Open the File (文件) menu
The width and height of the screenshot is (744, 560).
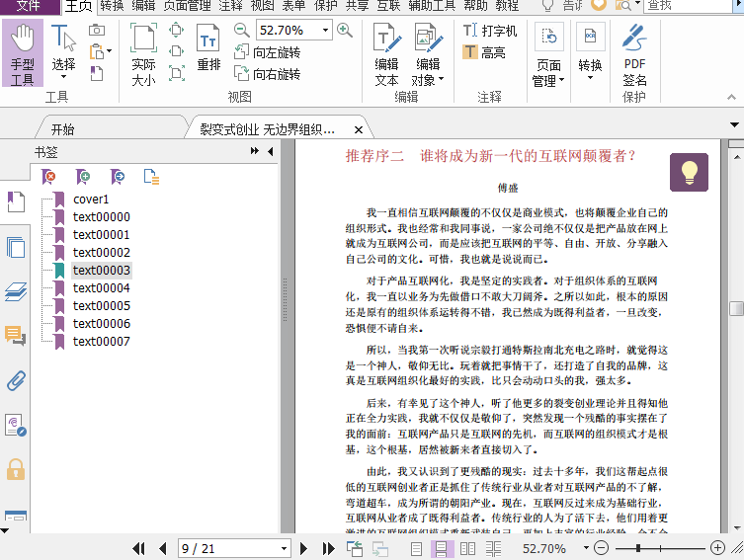[29, 6]
